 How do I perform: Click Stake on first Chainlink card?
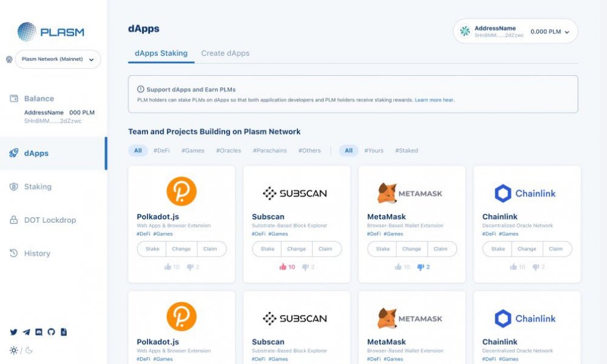pyautogui.click(x=498, y=249)
